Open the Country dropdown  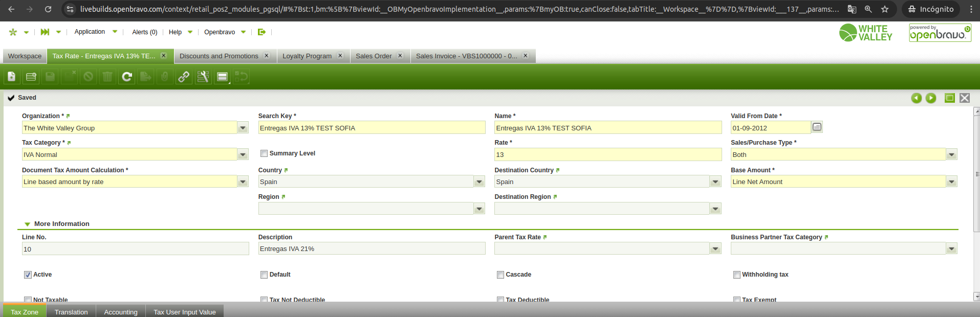[x=480, y=182]
